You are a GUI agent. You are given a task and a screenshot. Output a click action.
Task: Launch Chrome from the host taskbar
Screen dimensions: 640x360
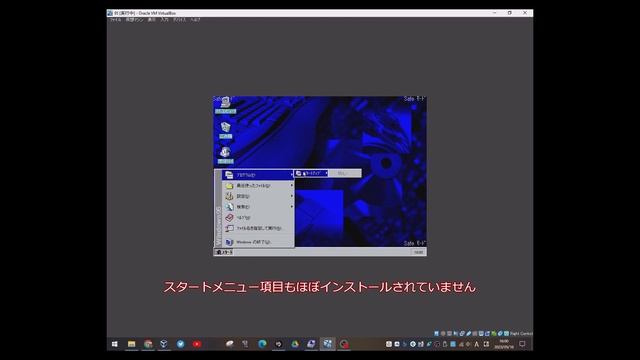click(x=148, y=344)
